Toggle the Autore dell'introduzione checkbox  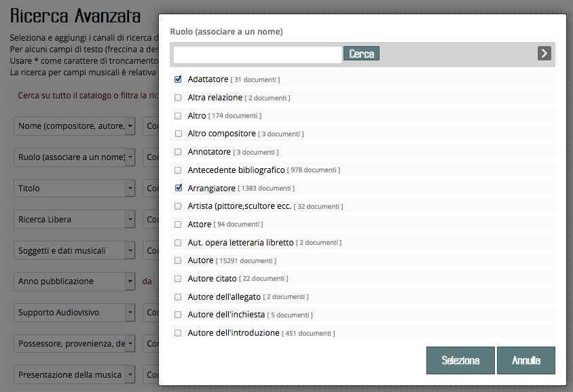tap(178, 333)
